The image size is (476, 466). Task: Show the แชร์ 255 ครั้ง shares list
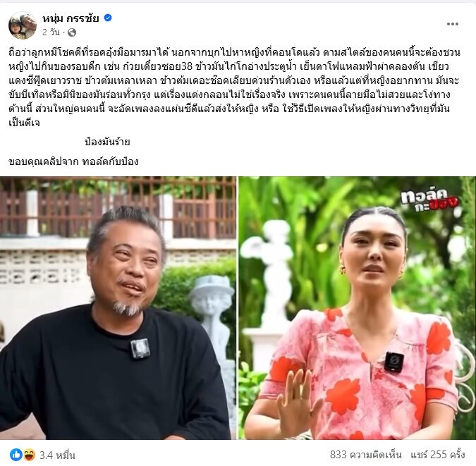coord(438,455)
